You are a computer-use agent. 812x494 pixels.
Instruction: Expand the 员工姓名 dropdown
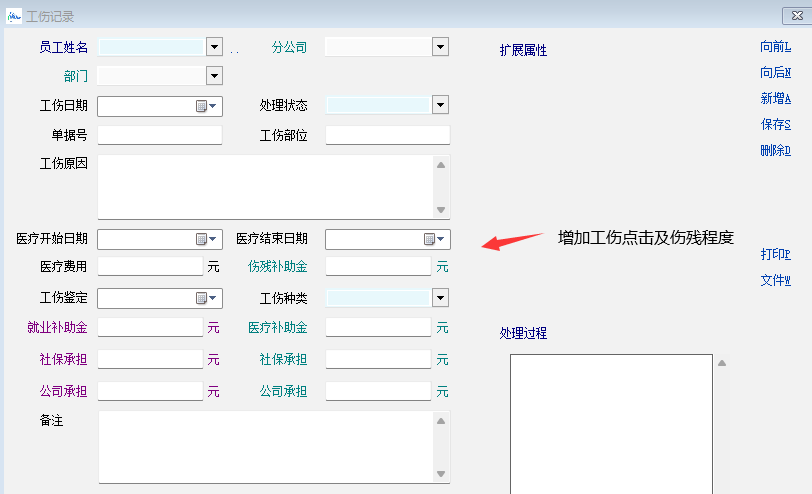tap(214, 46)
